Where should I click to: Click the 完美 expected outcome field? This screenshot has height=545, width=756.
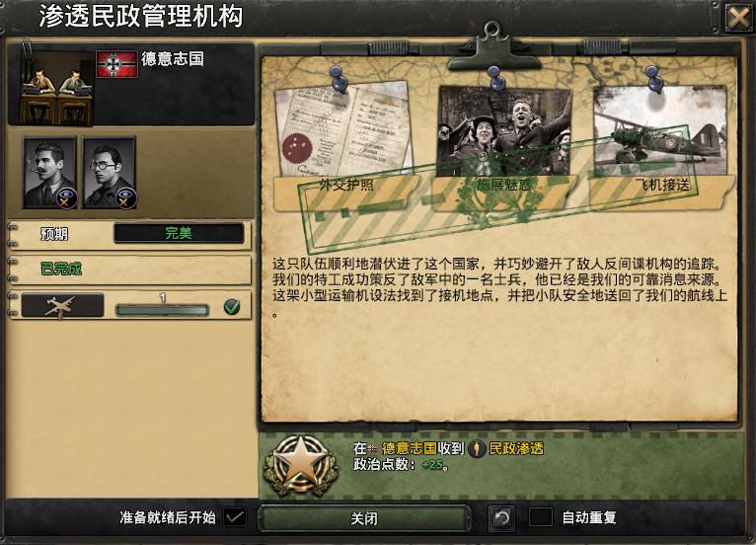click(x=179, y=233)
